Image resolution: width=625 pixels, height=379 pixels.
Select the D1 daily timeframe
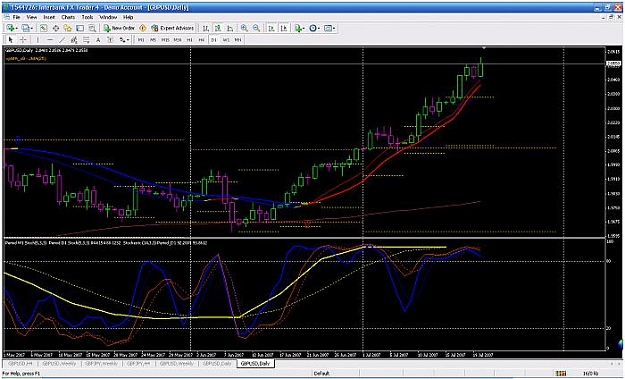point(214,40)
